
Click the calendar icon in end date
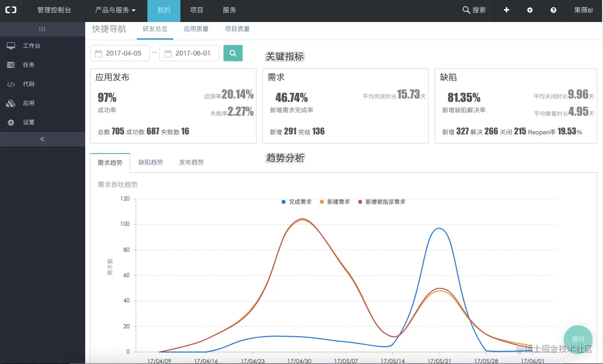[x=168, y=53]
